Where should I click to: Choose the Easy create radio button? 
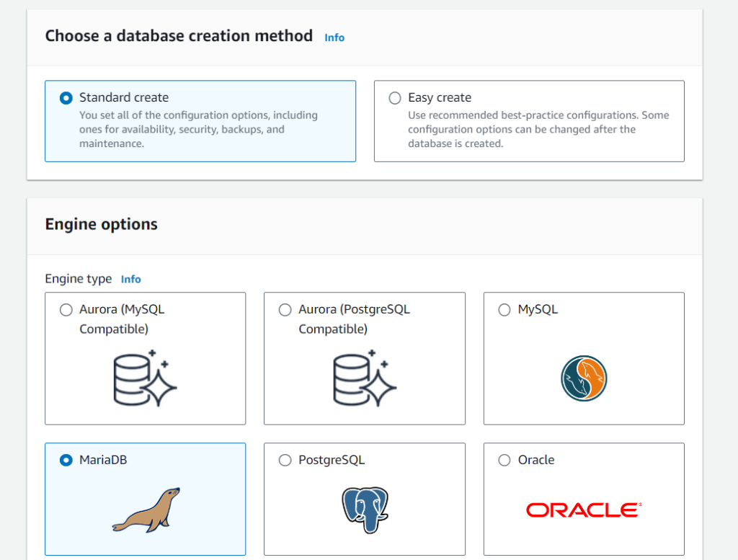pos(395,98)
